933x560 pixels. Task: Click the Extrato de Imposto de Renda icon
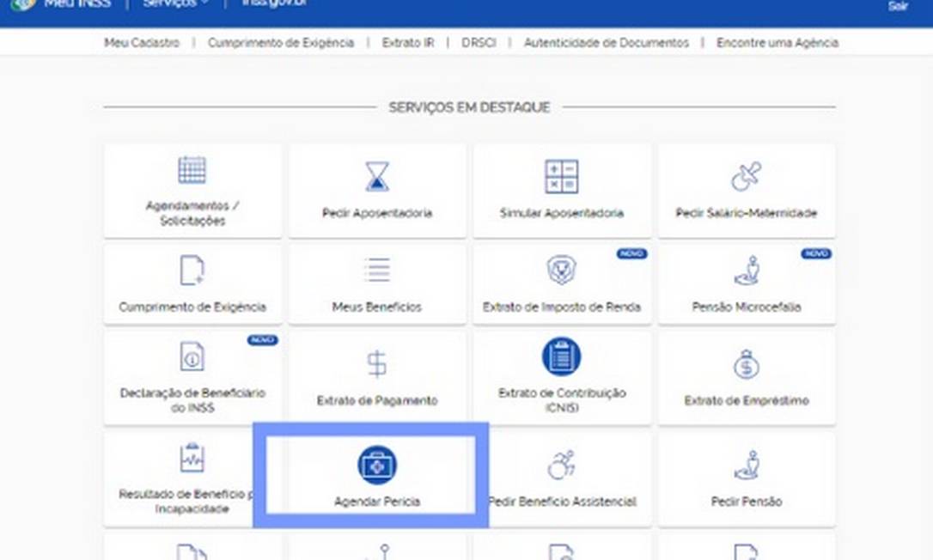(x=561, y=270)
